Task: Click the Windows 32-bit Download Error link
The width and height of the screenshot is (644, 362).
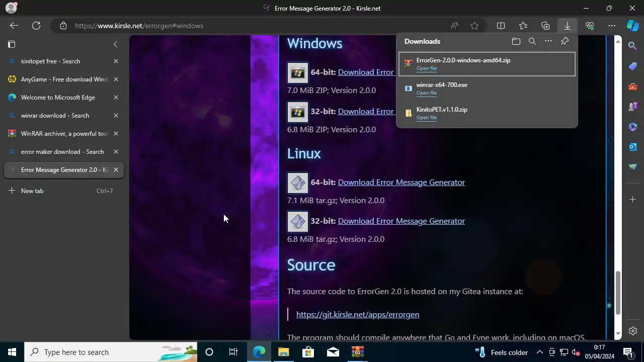Action: (x=366, y=111)
